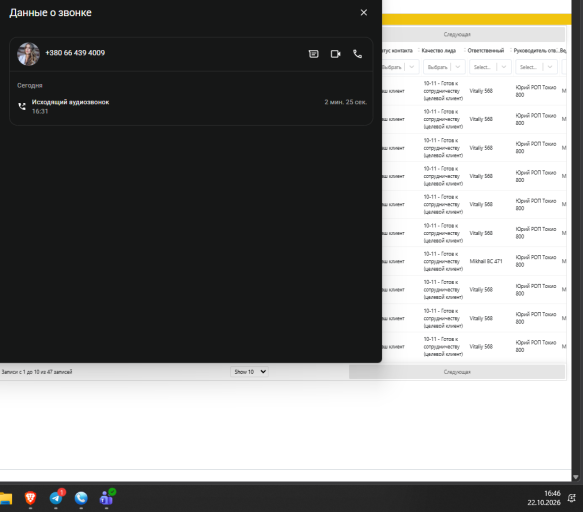Click the Следующая button above the column headers
Image resolution: width=583 pixels, height=512 pixels.
point(473,34)
